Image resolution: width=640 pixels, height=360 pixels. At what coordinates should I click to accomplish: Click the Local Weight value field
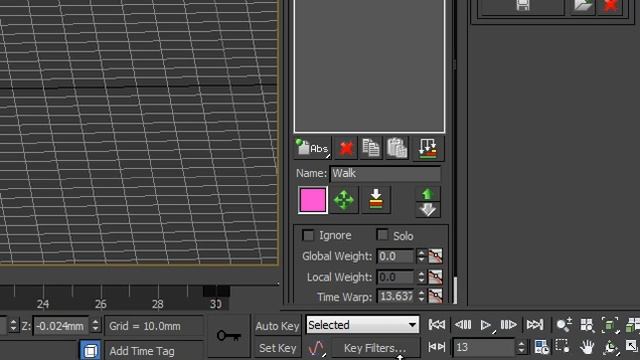pyautogui.click(x=395, y=277)
